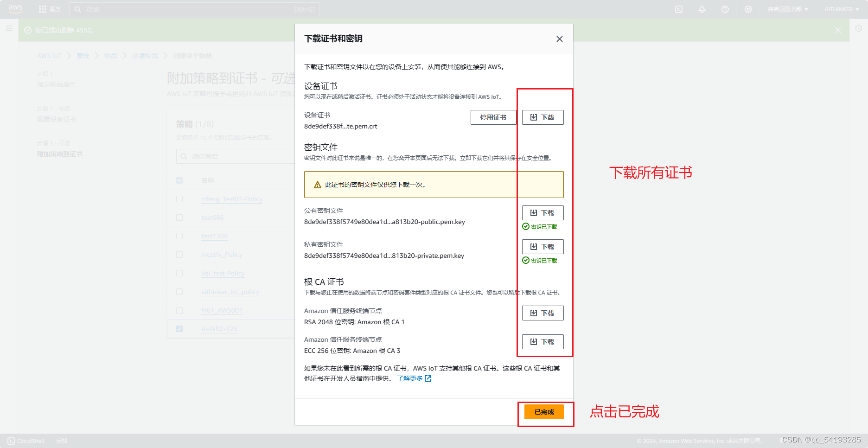Open the right-side info panel icon
This screenshot has width=868, height=448.
pos(859,28)
